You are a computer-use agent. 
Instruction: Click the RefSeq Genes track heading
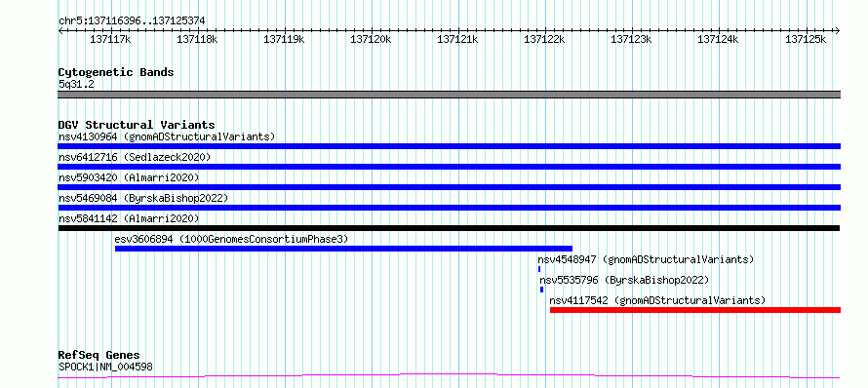(x=99, y=356)
